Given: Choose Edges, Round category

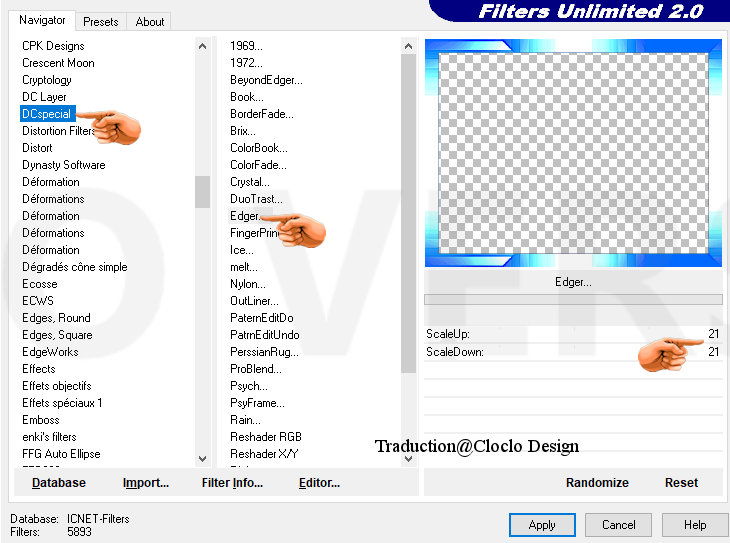Looking at the screenshot, I should [x=56, y=318].
